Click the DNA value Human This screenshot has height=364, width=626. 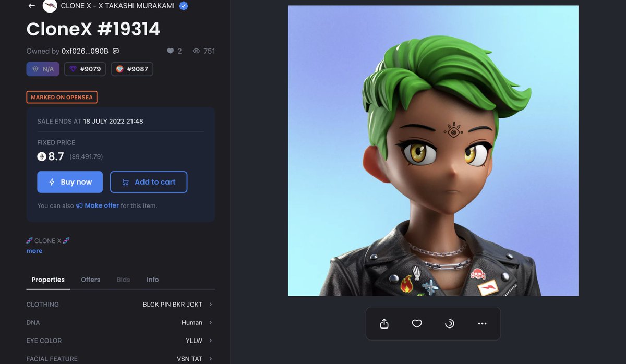click(x=192, y=322)
